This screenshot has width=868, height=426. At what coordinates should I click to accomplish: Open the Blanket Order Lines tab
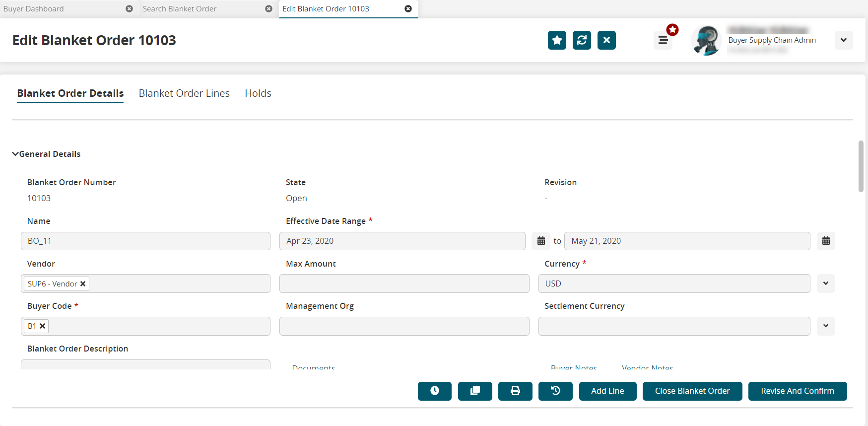click(184, 93)
